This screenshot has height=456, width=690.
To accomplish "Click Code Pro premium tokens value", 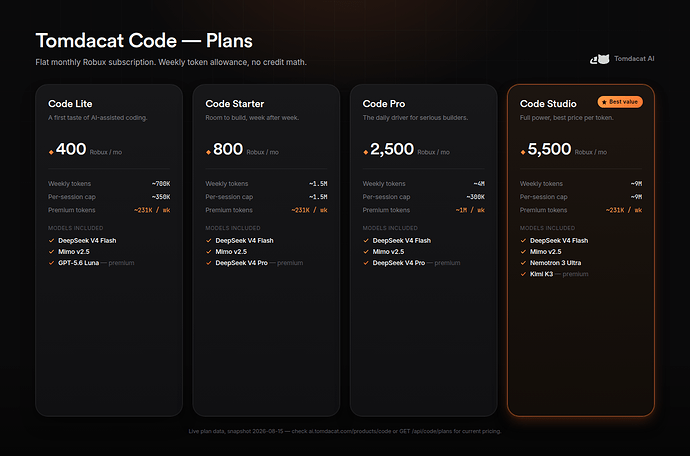I will [x=470, y=210].
